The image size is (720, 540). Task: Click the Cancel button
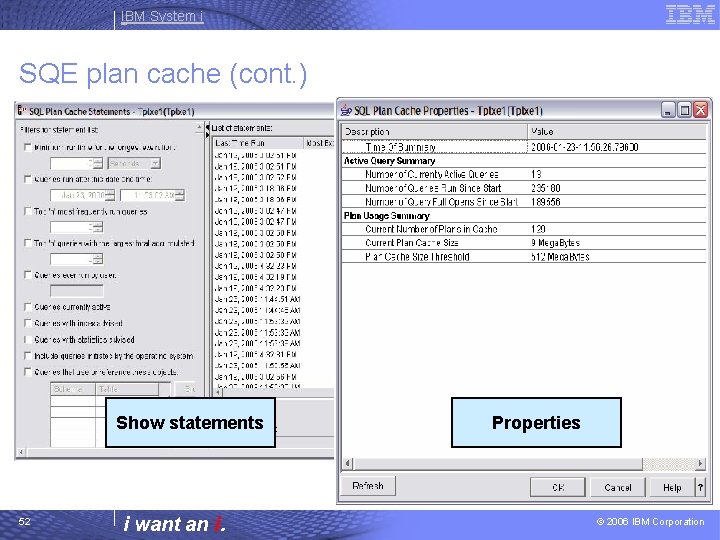[618, 487]
